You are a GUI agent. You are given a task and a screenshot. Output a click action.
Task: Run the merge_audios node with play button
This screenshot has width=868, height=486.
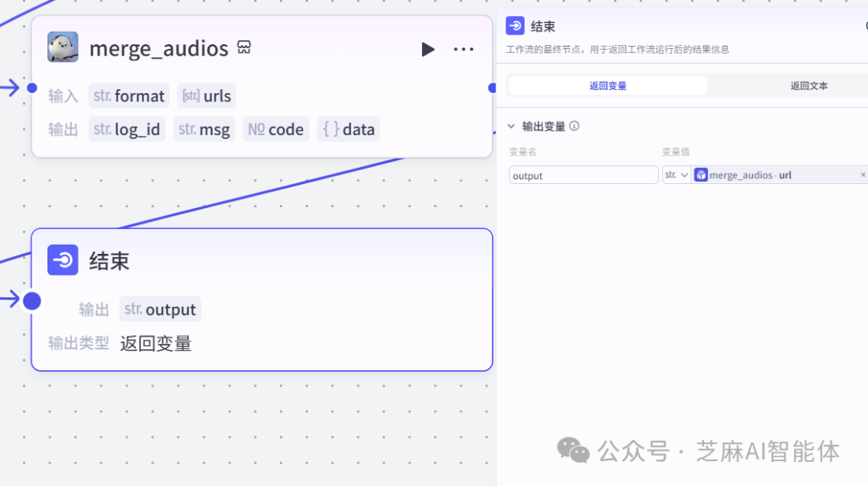(428, 49)
